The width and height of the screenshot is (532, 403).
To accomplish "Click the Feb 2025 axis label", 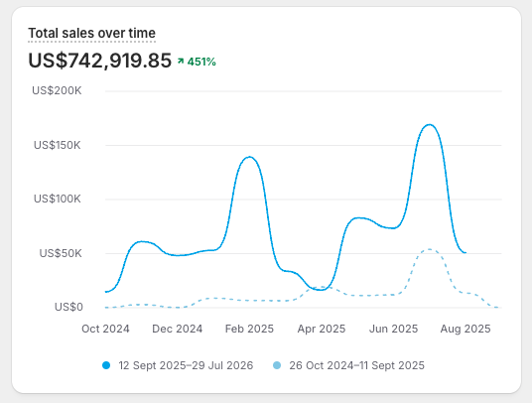I will (249, 329).
